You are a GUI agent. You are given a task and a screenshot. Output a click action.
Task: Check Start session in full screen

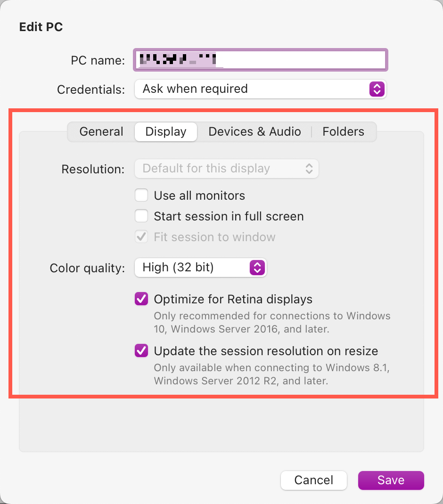point(141,216)
